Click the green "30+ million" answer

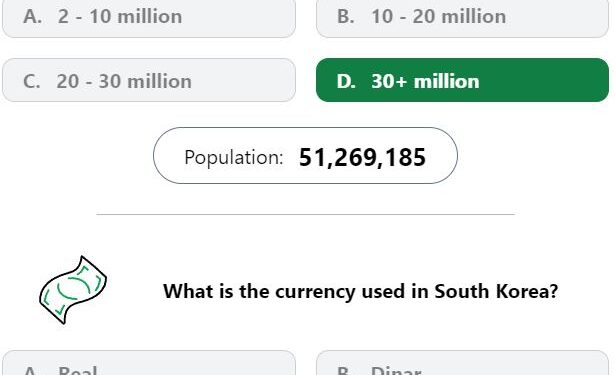(462, 80)
